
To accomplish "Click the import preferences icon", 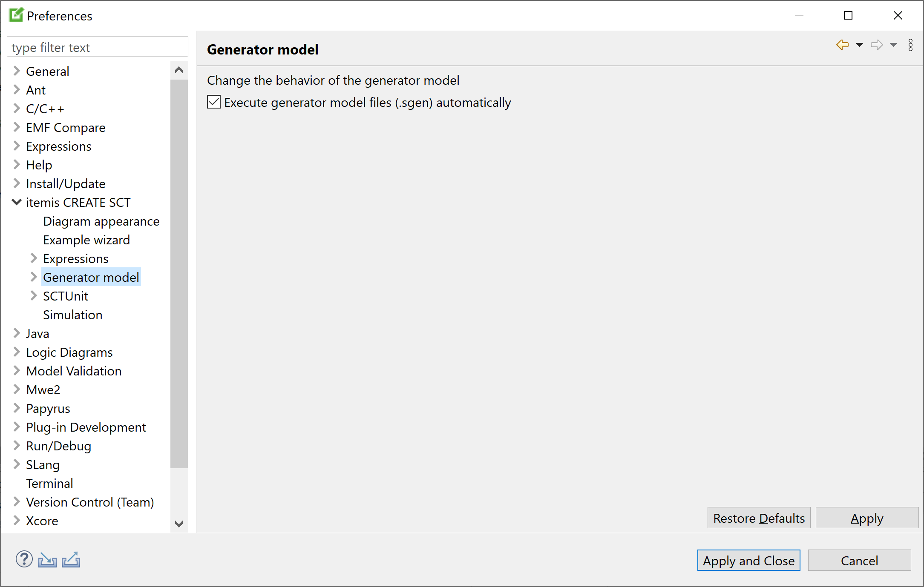I will click(47, 560).
